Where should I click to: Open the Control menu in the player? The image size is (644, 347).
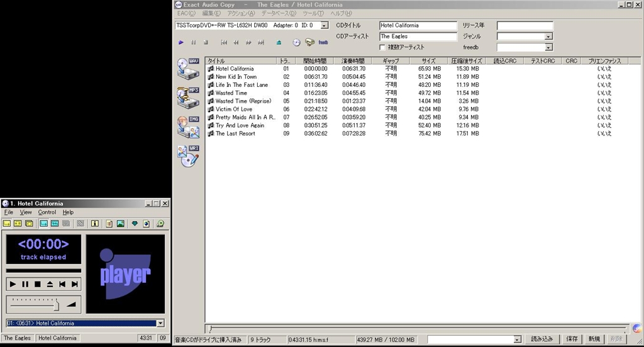point(47,213)
